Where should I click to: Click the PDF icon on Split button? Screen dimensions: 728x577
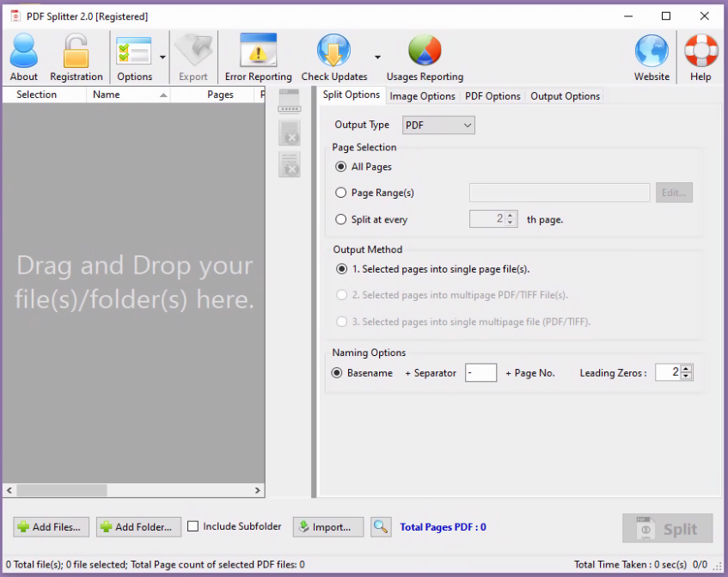point(645,528)
